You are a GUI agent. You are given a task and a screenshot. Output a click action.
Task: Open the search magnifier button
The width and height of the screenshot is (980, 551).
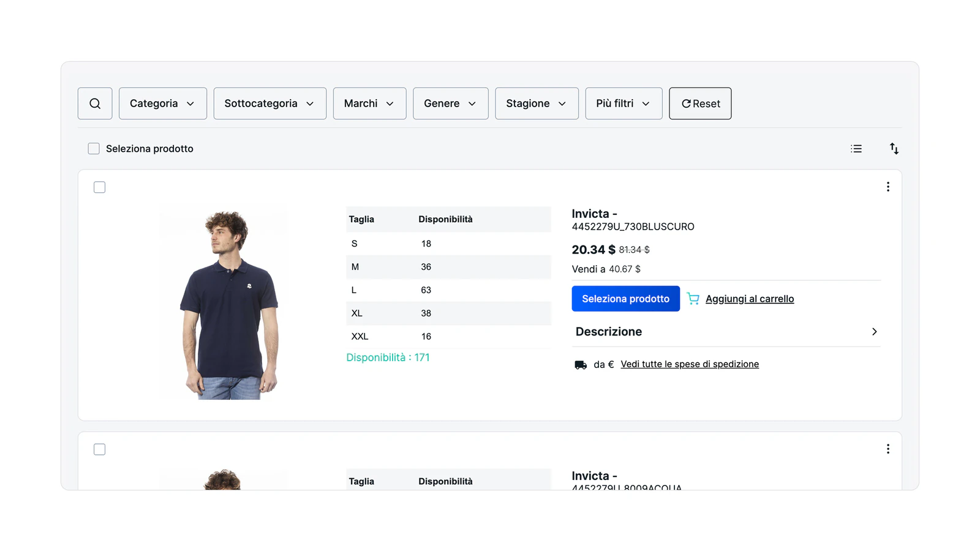pyautogui.click(x=95, y=103)
